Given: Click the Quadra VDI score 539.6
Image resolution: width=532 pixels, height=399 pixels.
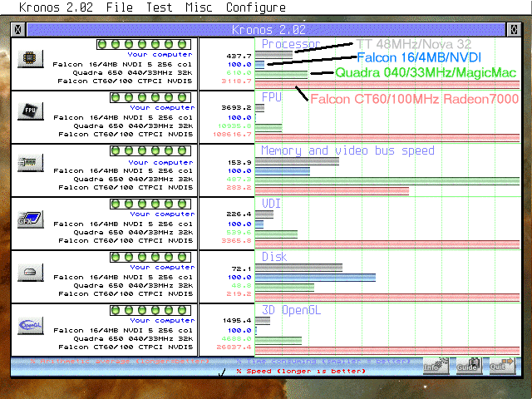Looking at the screenshot, I should point(239,233).
